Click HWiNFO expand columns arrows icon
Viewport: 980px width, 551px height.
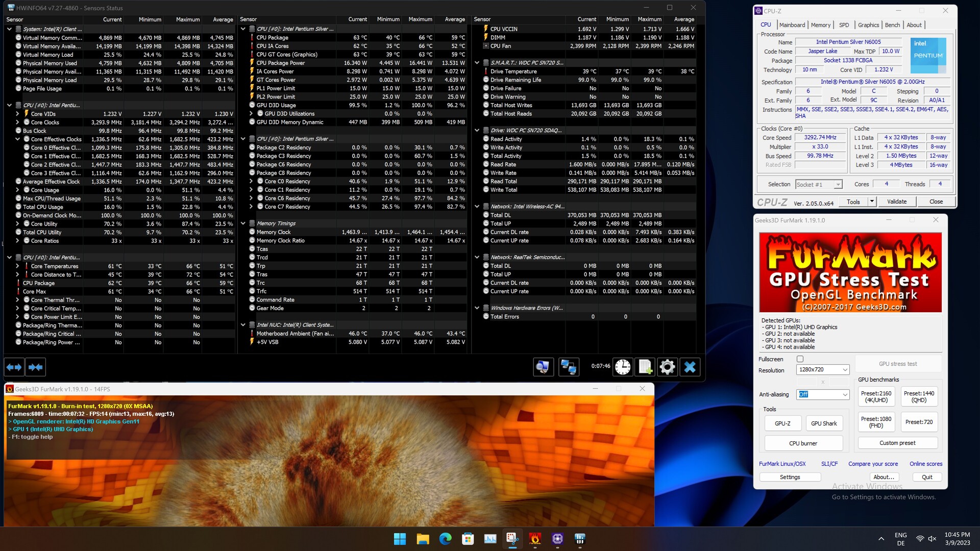[x=14, y=367]
